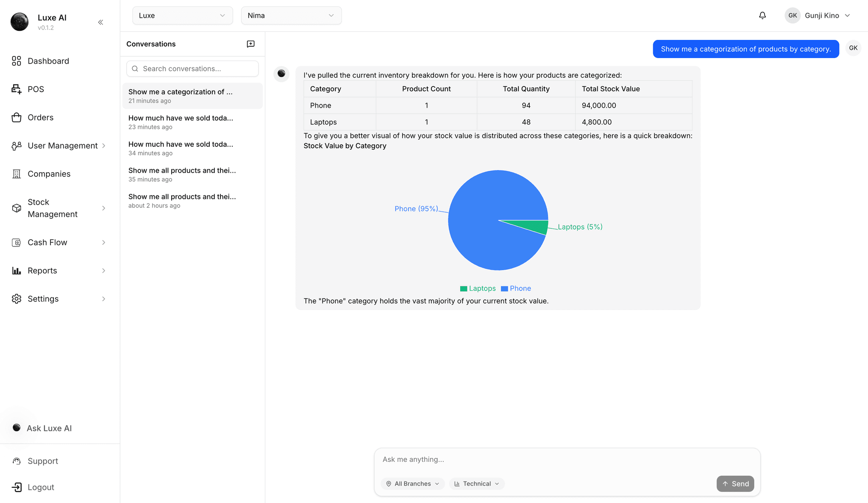Send the message
The image size is (868, 503).
pyautogui.click(x=735, y=484)
